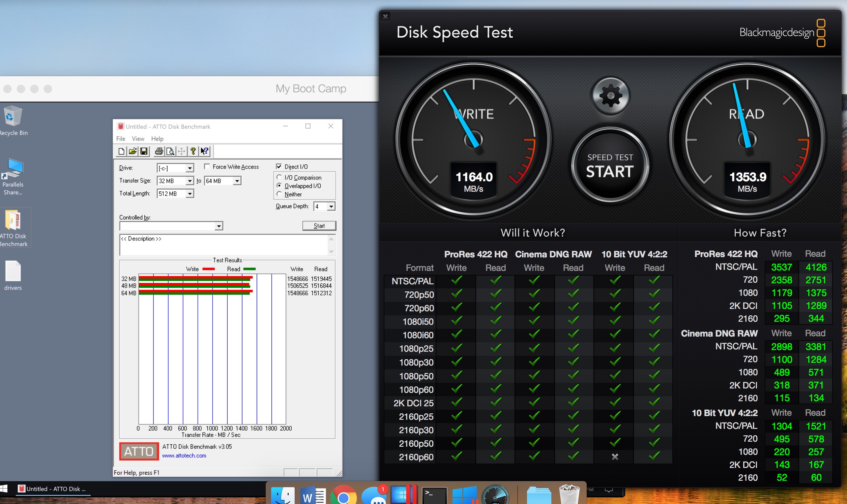This screenshot has height=504, width=847.
Task: Click the grayed four-arrow move icon in ATTO
Action: 182,152
